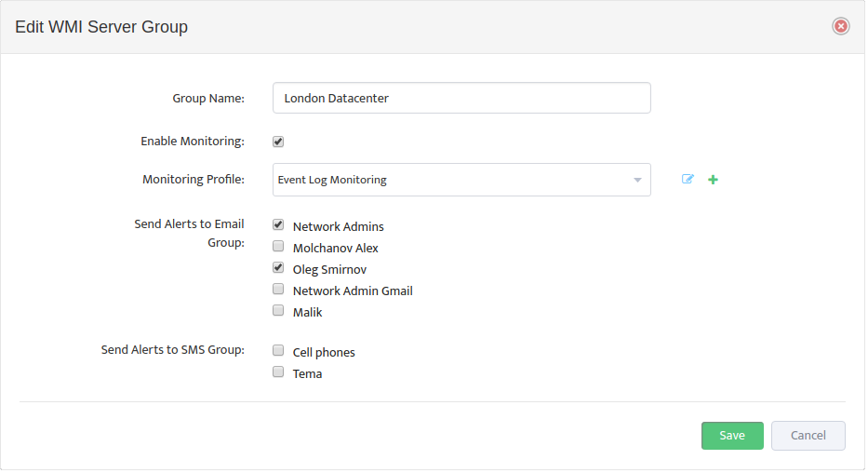Close the Edit WMI Server Group dialog

pos(841,26)
